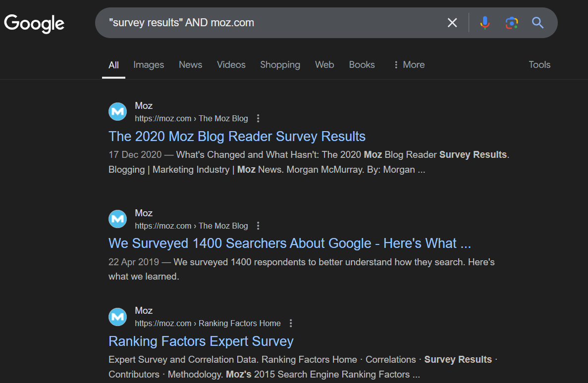Expand the More search filters menu
This screenshot has height=383, width=588.
409,64
